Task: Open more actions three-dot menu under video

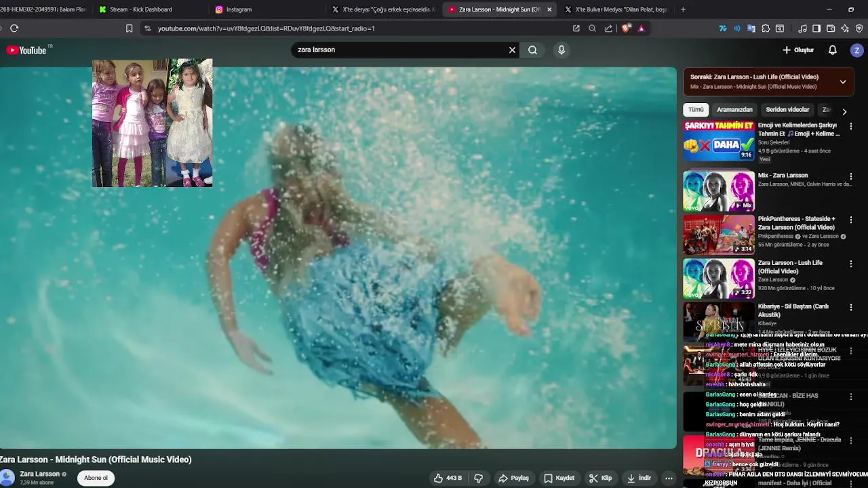Action: point(669,478)
